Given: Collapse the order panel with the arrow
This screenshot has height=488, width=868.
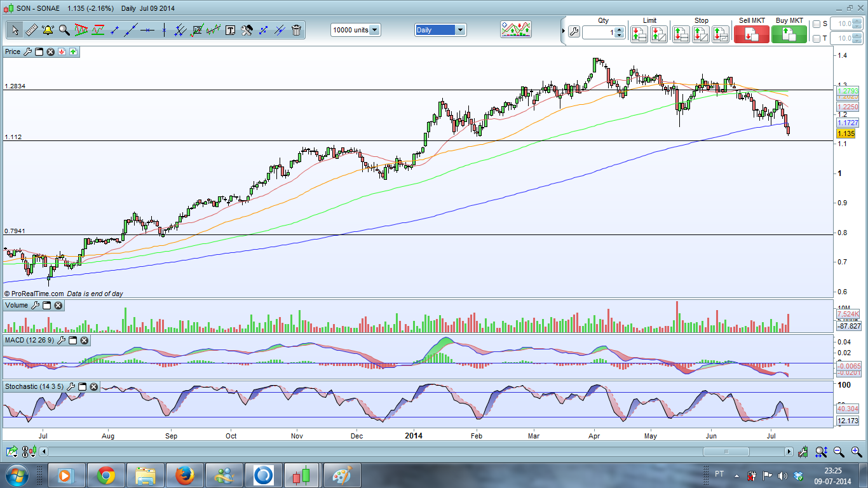Looking at the screenshot, I should pos(563,30).
